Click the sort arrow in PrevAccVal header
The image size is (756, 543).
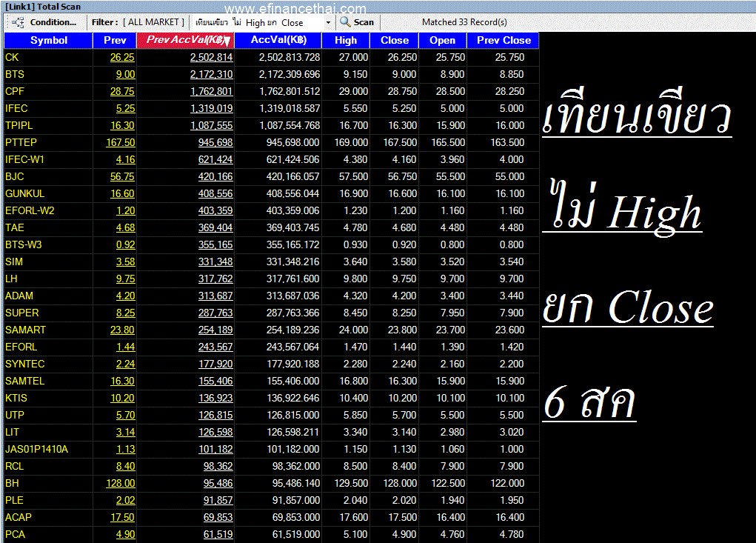point(227,41)
